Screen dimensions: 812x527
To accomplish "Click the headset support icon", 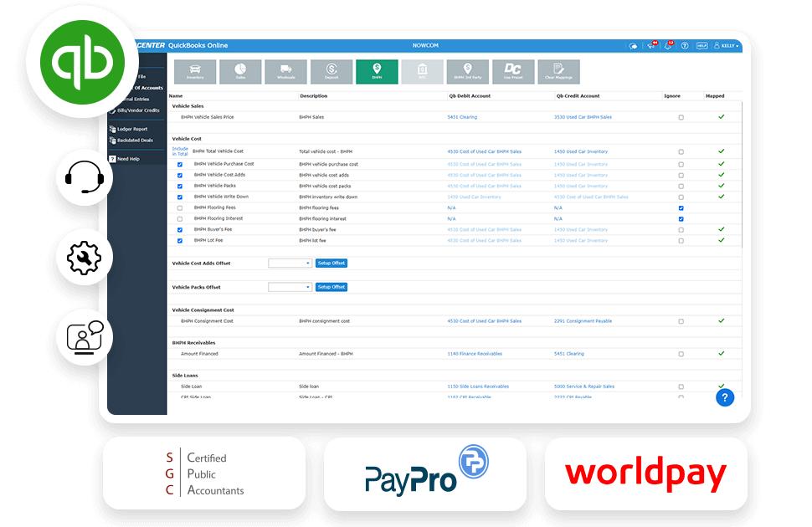I will tap(85, 177).
